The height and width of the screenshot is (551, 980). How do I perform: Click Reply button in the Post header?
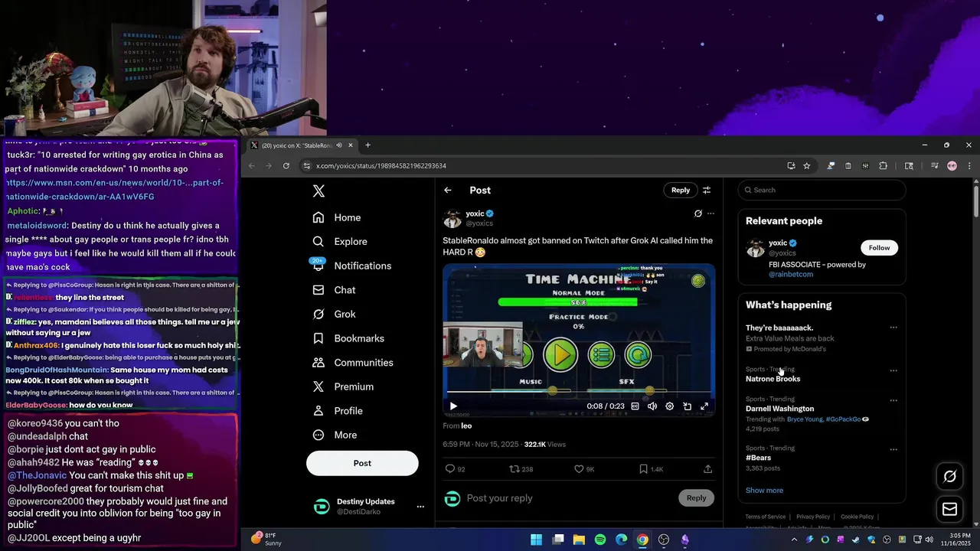click(x=681, y=190)
